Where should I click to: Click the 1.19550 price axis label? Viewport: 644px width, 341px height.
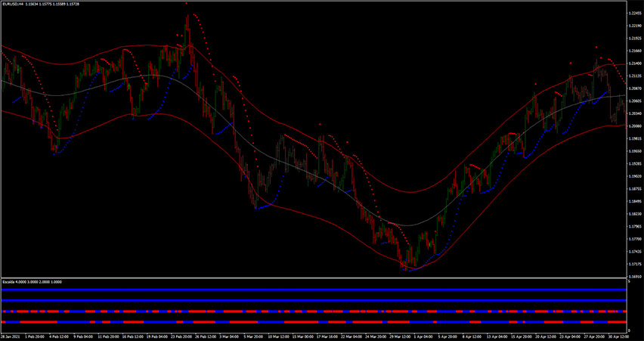(x=635, y=151)
